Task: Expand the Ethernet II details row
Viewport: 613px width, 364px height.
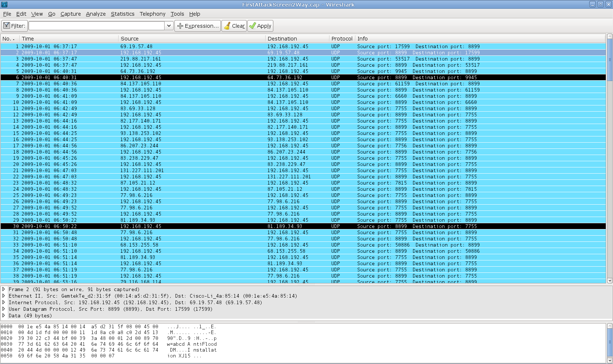Action: pyautogui.click(x=4, y=296)
